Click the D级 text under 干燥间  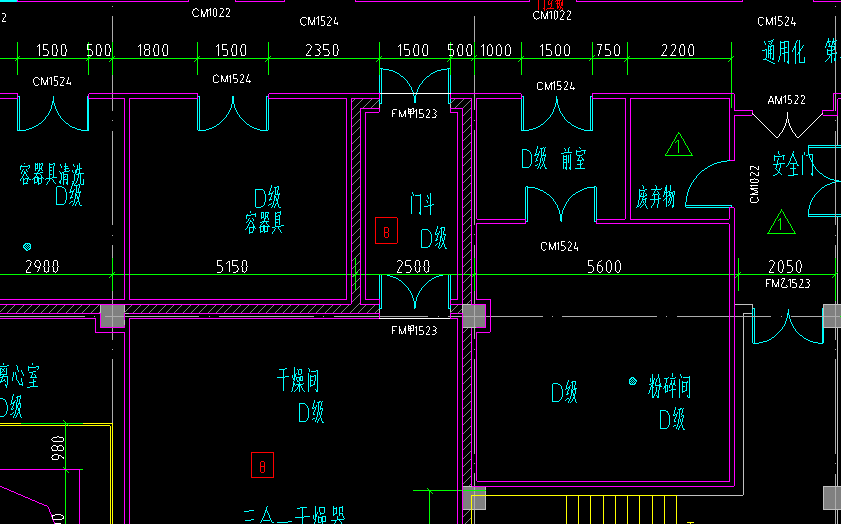[x=311, y=413]
